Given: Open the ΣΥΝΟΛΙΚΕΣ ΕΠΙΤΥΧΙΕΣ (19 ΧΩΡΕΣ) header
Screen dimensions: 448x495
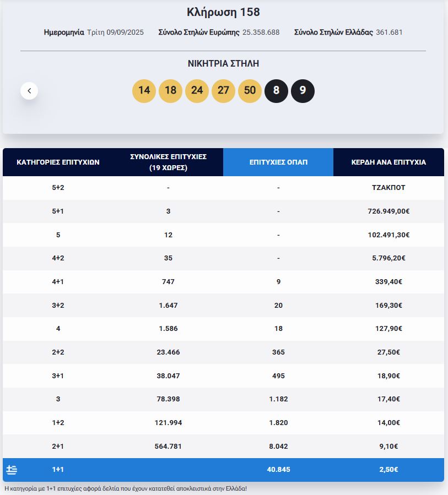Looking at the screenshot, I should point(169,162).
